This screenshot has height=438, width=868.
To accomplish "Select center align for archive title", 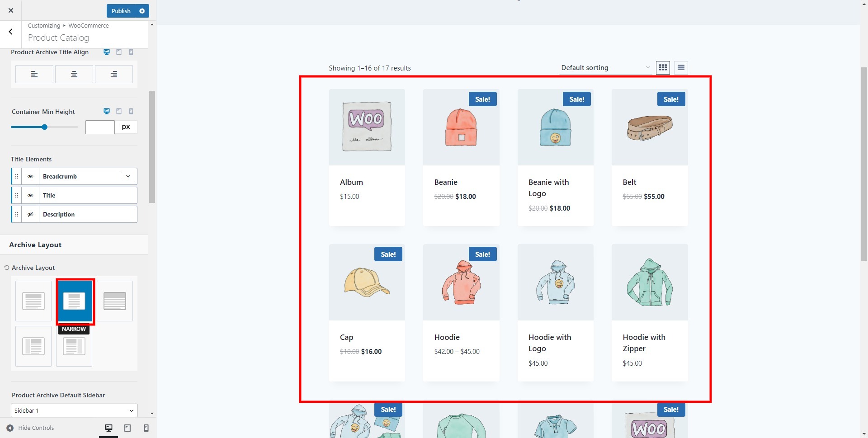I will [x=74, y=74].
